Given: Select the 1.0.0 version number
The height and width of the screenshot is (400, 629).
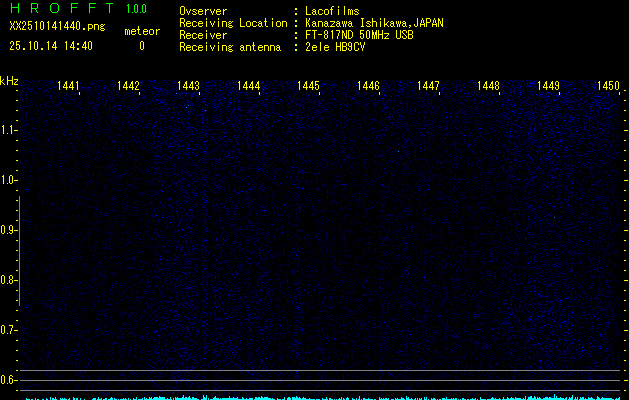Looking at the screenshot, I should tap(136, 9).
